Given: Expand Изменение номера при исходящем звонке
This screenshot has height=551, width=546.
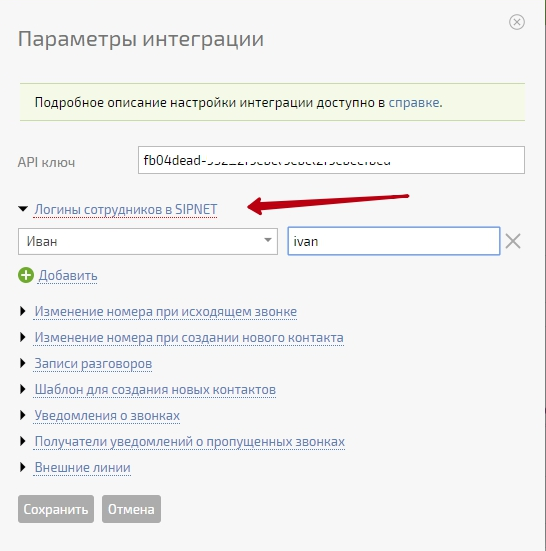Looking at the screenshot, I should (165, 312).
